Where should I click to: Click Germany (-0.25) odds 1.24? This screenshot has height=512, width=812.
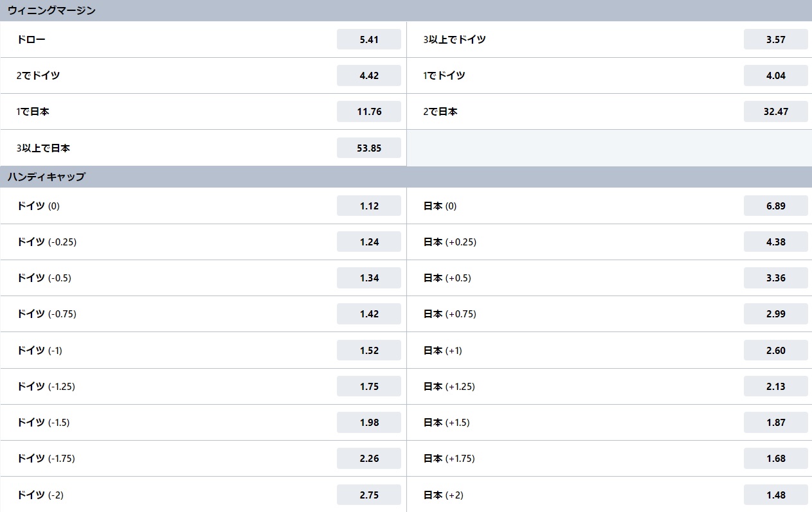[369, 242]
